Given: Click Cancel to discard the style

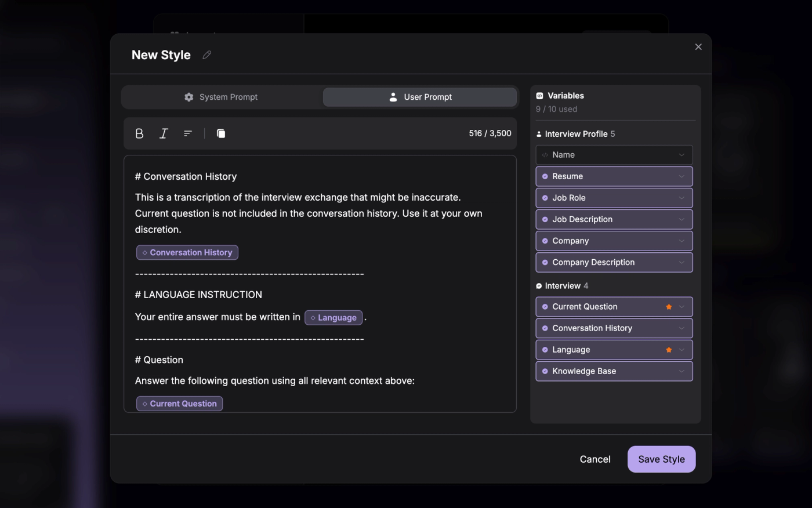Looking at the screenshot, I should (595, 459).
